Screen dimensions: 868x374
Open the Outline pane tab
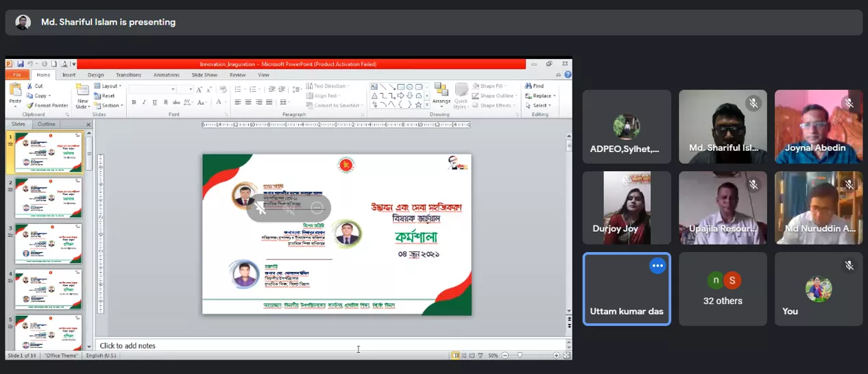pyautogui.click(x=47, y=124)
